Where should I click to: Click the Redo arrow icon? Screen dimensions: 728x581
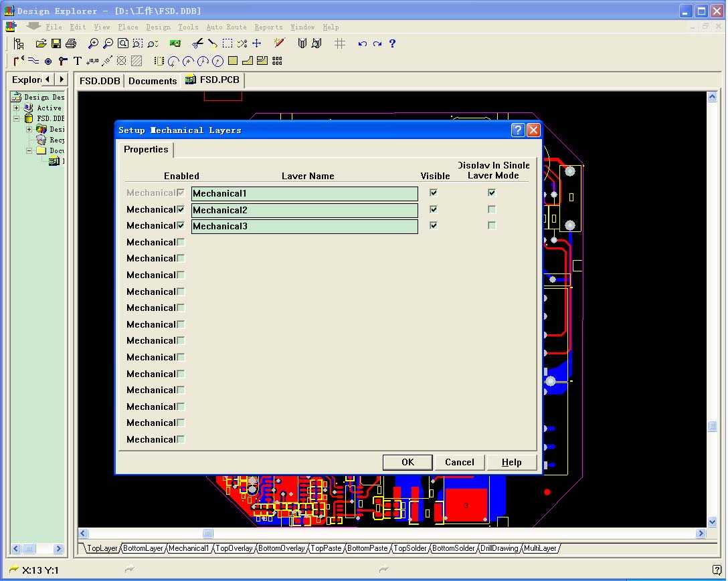pyautogui.click(x=377, y=43)
